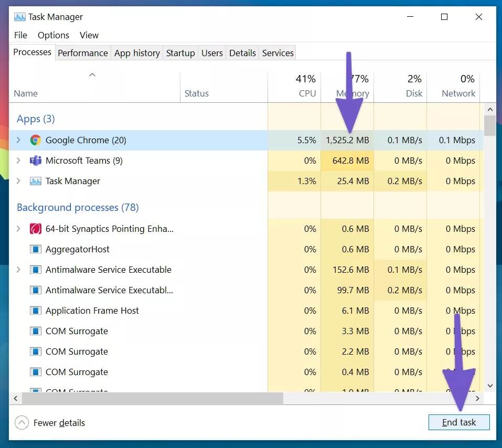Click the horizontal scrollbar thumb
The height and width of the screenshot is (448, 502).
[x=153, y=398]
